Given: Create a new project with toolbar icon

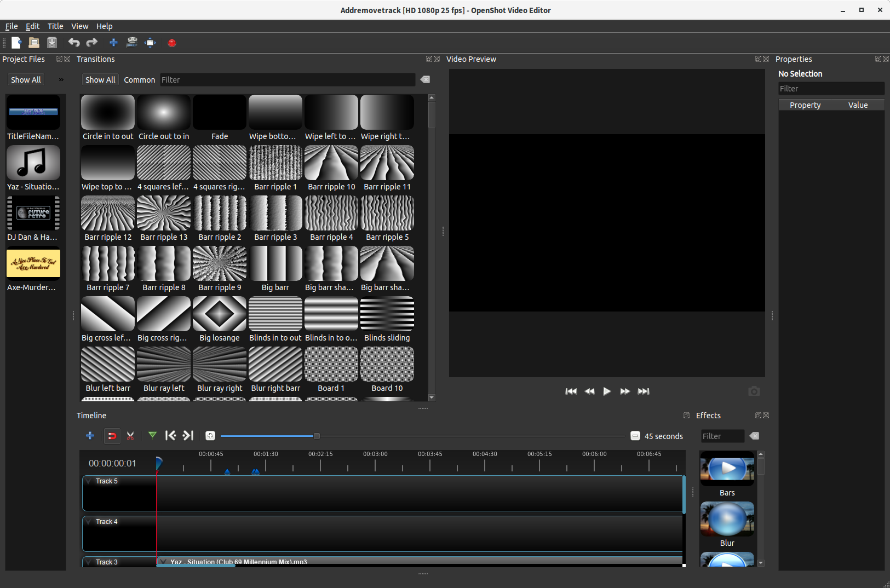Looking at the screenshot, I should pos(16,43).
